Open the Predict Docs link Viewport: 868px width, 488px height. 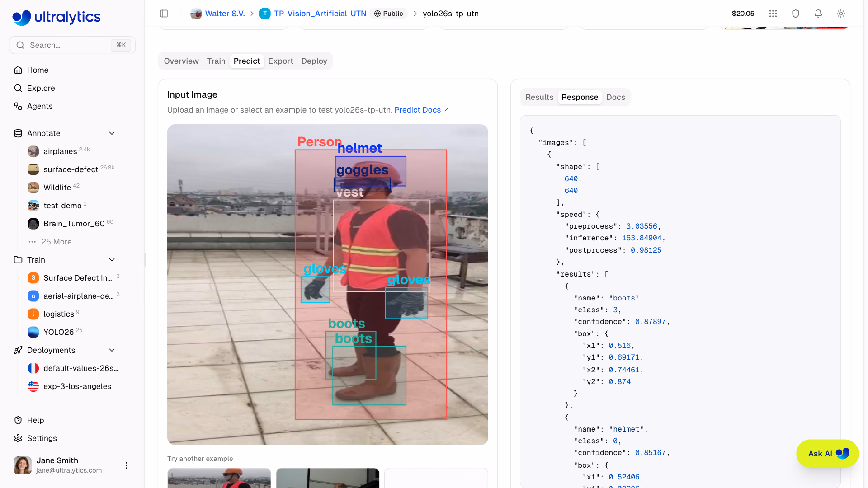pyautogui.click(x=421, y=110)
